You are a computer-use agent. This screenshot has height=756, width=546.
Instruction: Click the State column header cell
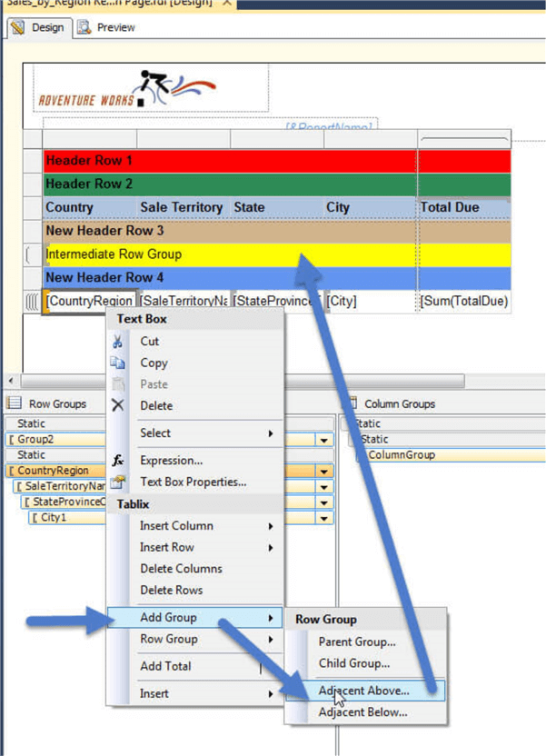tap(277, 207)
